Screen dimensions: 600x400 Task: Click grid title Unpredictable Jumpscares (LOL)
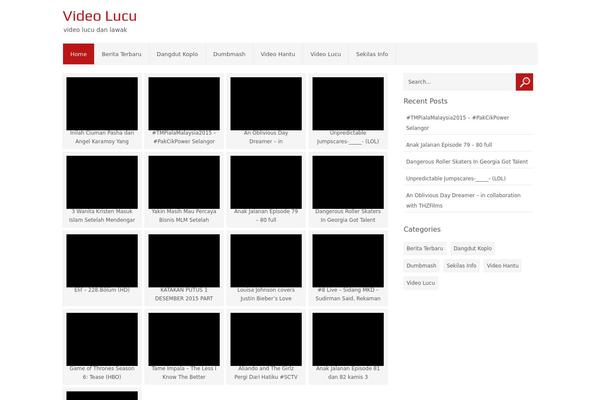pos(348,137)
